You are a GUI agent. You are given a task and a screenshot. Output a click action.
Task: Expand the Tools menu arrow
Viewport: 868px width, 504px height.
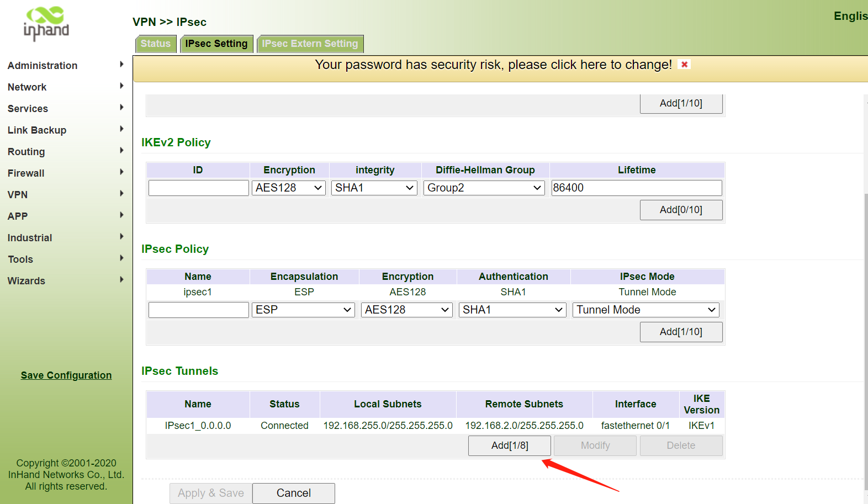click(121, 258)
